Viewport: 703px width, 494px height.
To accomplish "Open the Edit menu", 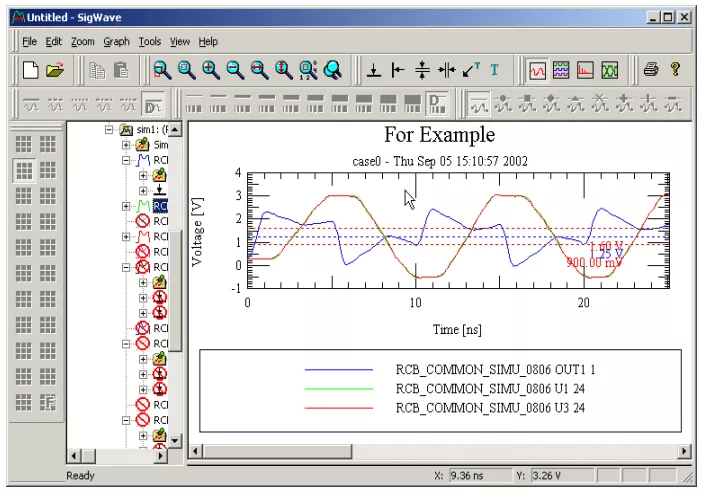I will coord(53,42).
